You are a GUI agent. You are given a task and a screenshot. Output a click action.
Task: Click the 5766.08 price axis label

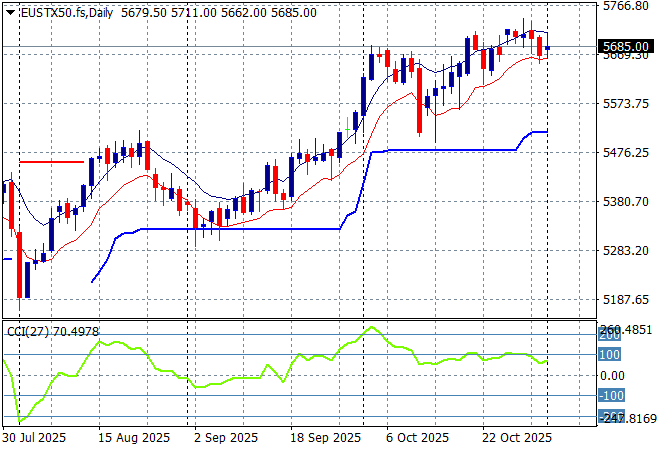pyautogui.click(x=628, y=6)
